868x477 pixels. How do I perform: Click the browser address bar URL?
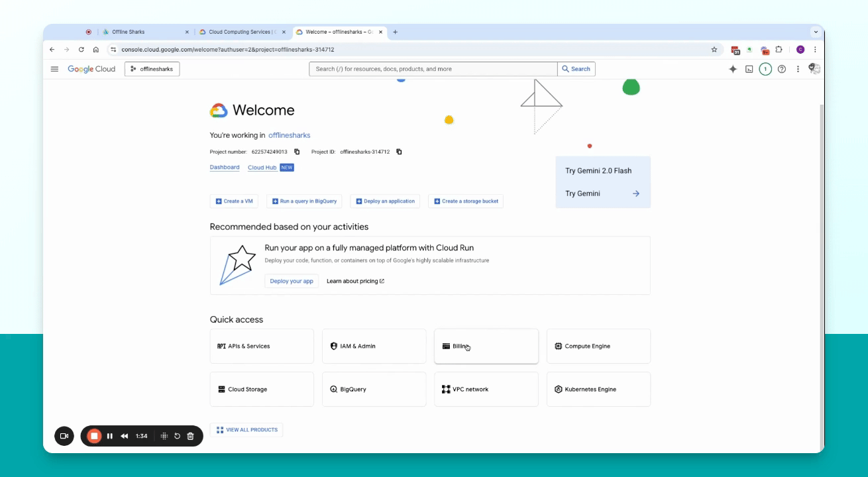(227, 50)
